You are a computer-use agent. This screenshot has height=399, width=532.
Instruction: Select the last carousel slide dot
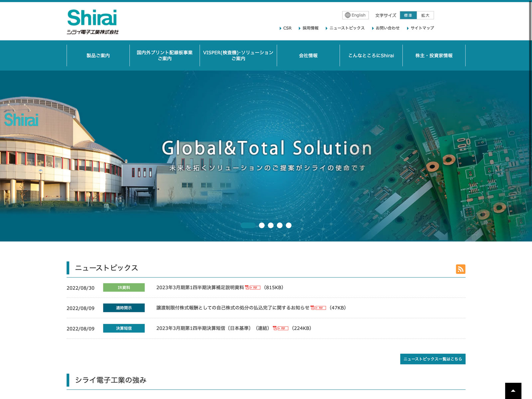pos(289,225)
